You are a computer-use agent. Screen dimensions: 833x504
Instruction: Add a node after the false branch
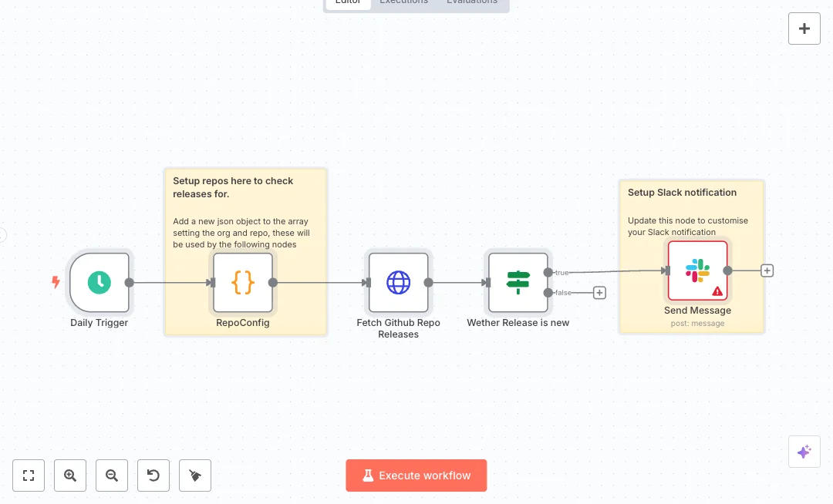(x=599, y=293)
